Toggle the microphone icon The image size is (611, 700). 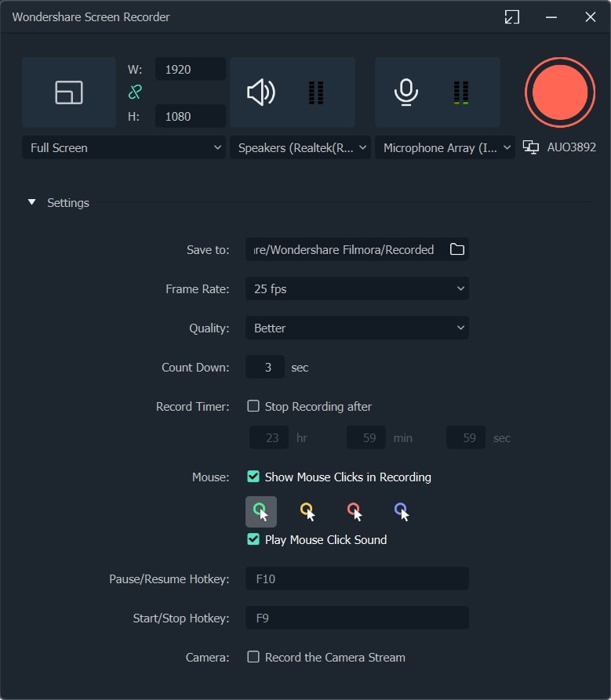coord(406,92)
